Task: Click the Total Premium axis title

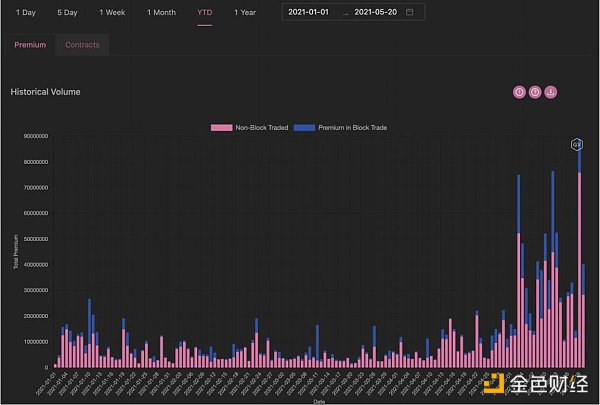Action: pyautogui.click(x=16, y=252)
